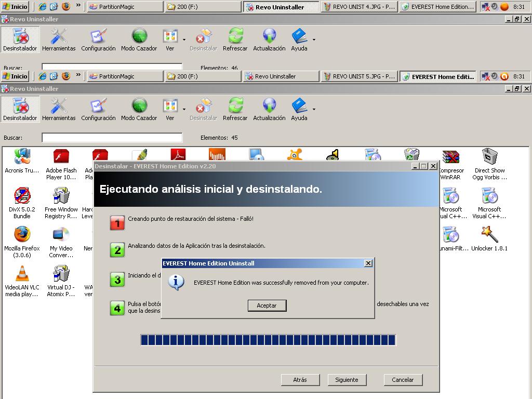Select the unami-Filt... program icon
532x399 pixels.
[453, 239]
